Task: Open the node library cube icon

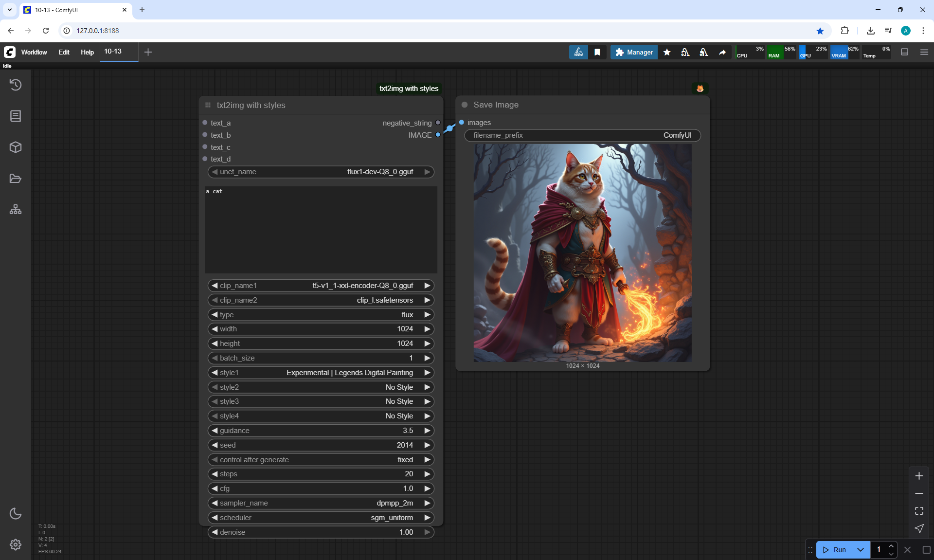Action: click(x=16, y=147)
